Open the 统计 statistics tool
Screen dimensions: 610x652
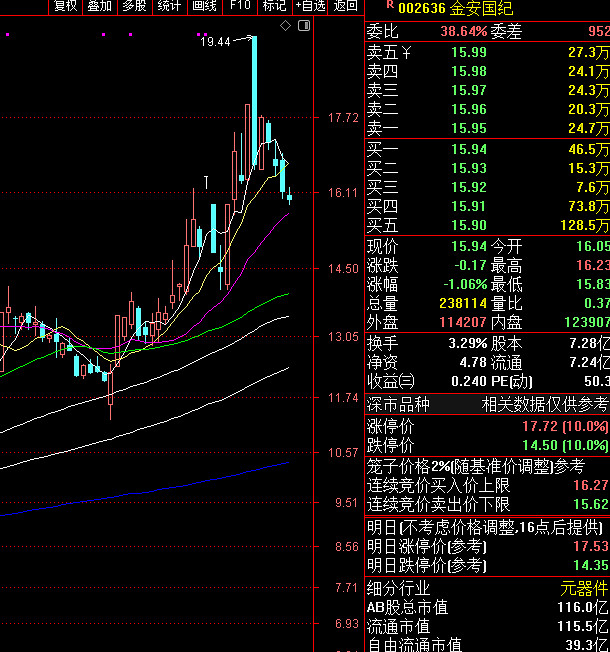click(x=170, y=6)
